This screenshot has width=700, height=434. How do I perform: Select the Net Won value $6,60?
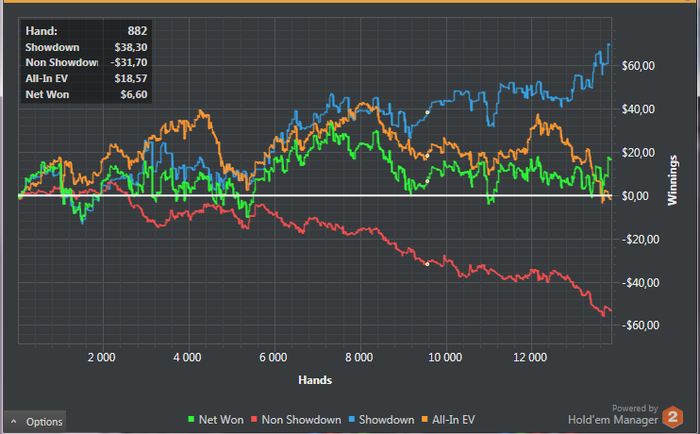coord(134,95)
